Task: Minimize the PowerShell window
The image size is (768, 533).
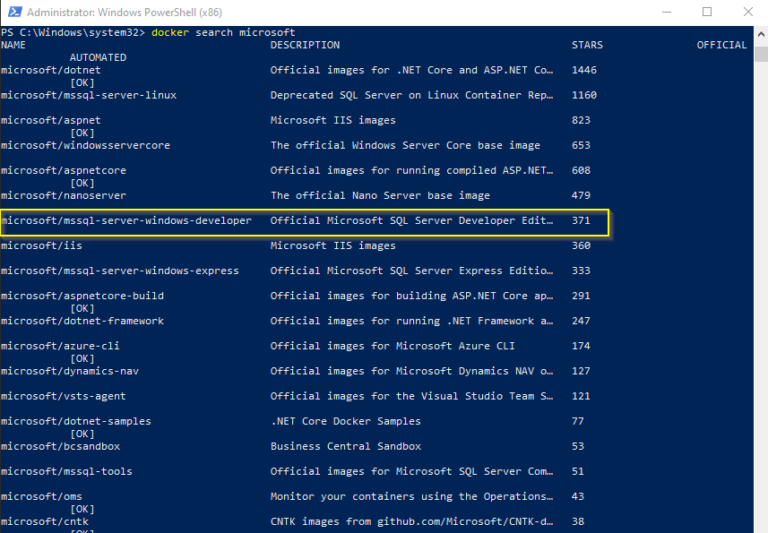Action: point(664,12)
